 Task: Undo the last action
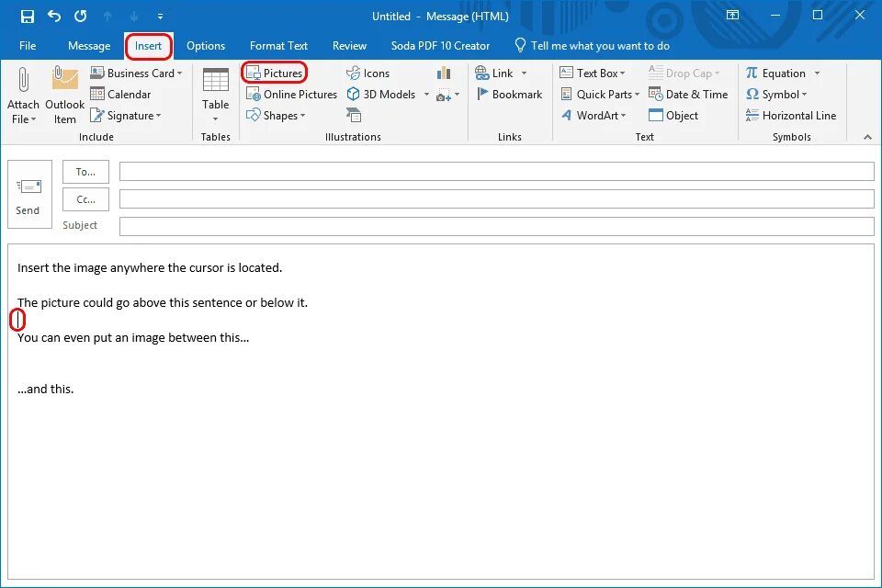54,17
